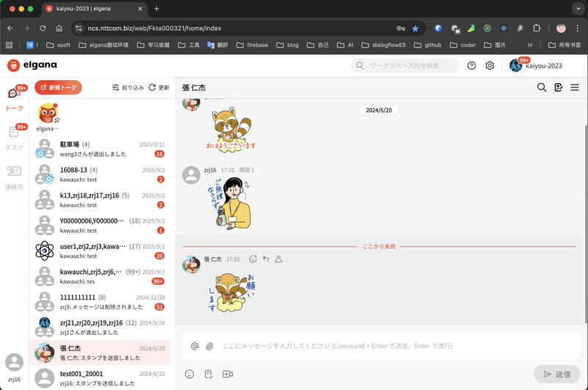
Task: Open the dialogflowES bookmark folder
Action: tap(384, 45)
